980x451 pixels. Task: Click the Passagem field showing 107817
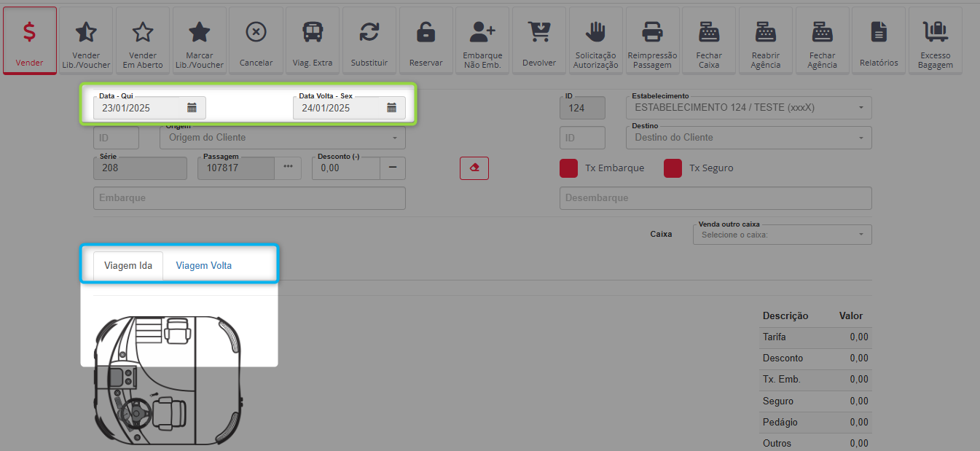click(x=236, y=168)
